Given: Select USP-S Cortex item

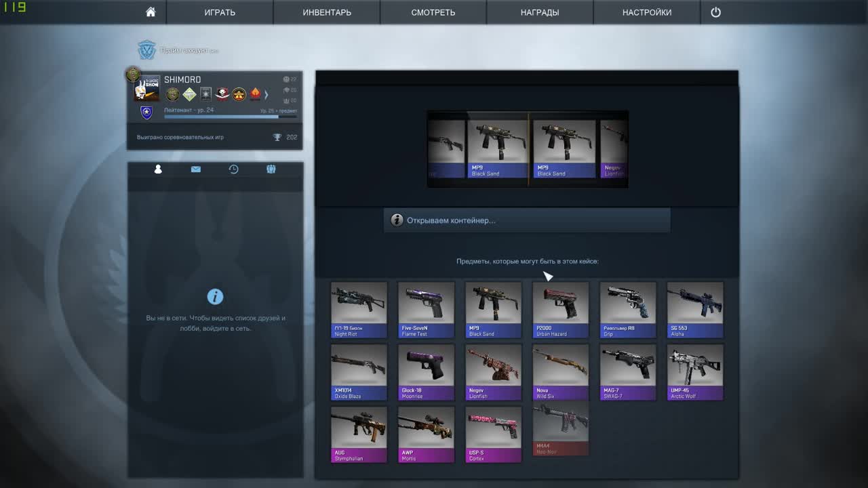Looking at the screenshot, I should [493, 434].
